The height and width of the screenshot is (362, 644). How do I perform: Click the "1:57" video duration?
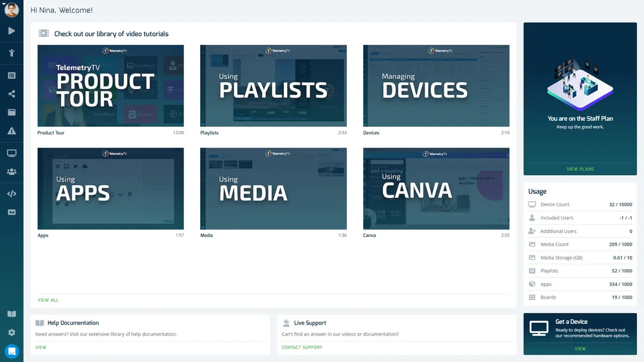click(x=180, y=235)
